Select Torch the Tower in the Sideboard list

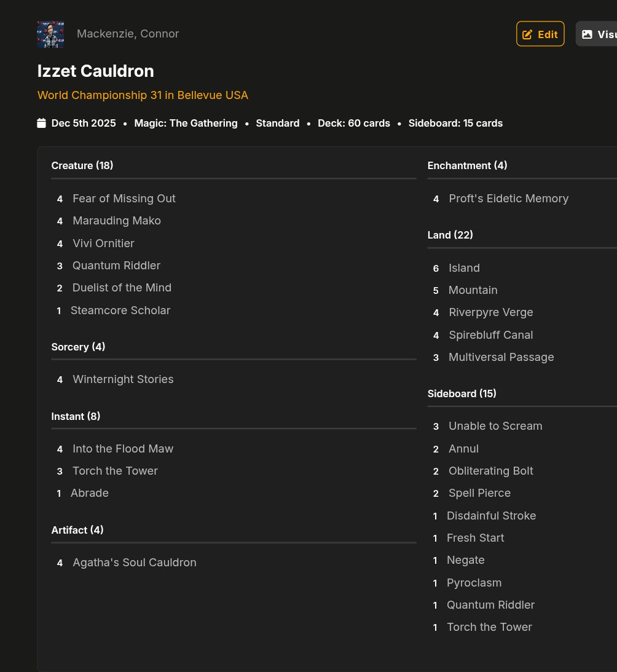pyautogui.click(x=489, y=628)
